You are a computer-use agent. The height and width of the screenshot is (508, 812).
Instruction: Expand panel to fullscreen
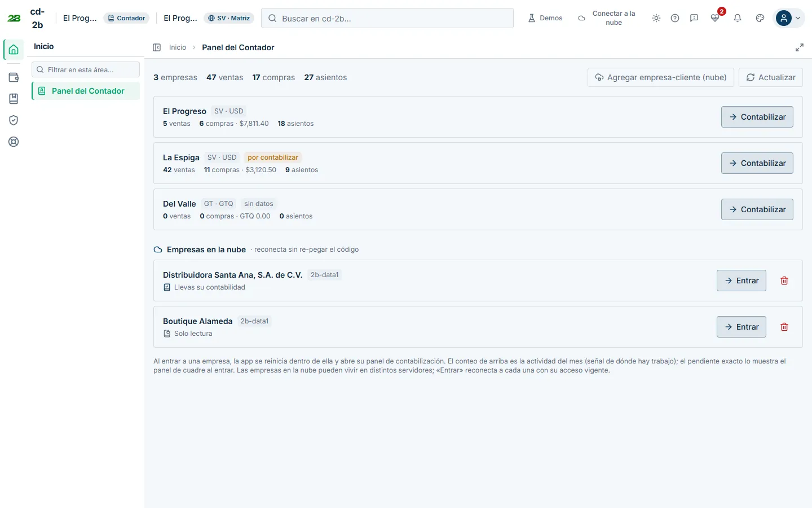point(799,47)
